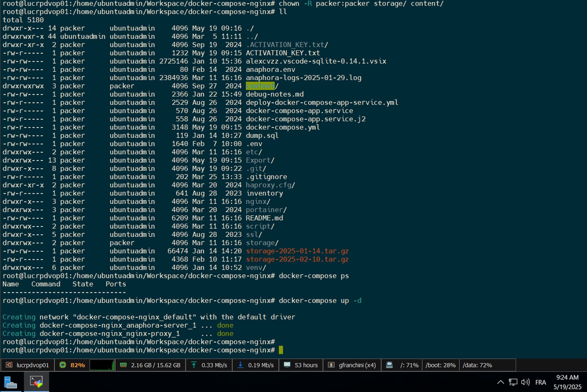Click the .gitignore file name
The width and height of the screenshot is (587, 392).
click(x=267, y=177)
